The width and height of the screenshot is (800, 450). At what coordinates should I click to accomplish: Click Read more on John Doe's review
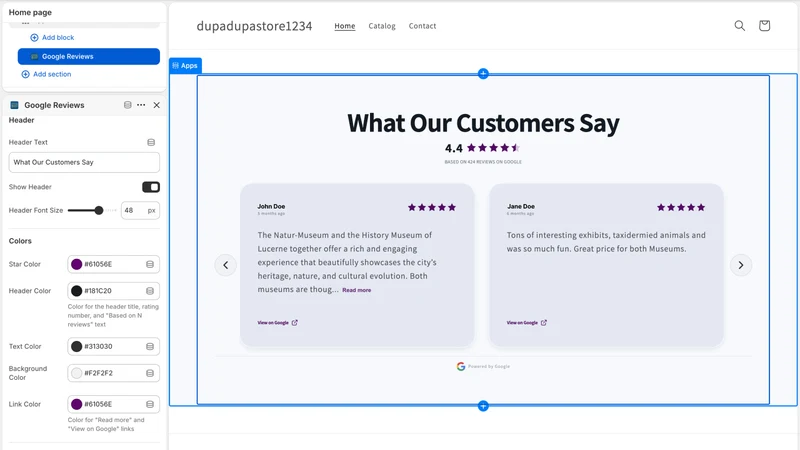(x=357, y=290)
